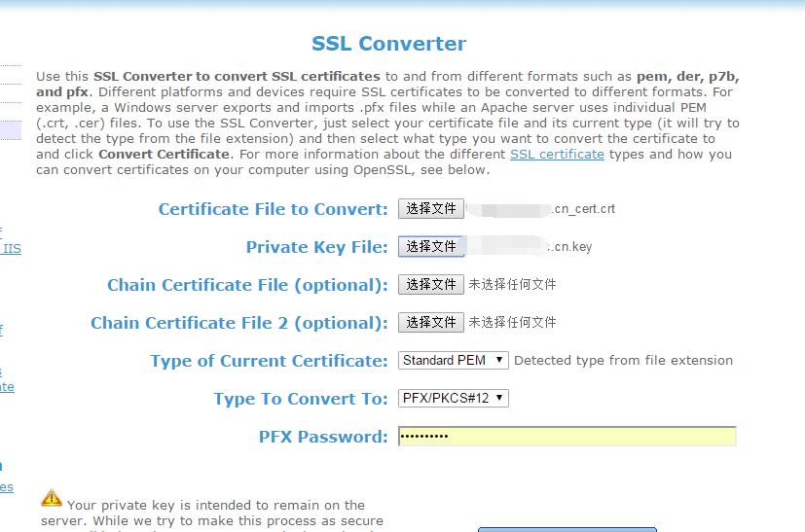Screen dimensions: 805x532
Task: Choose file for Certificate File to Convert
Action: point(431,209)
